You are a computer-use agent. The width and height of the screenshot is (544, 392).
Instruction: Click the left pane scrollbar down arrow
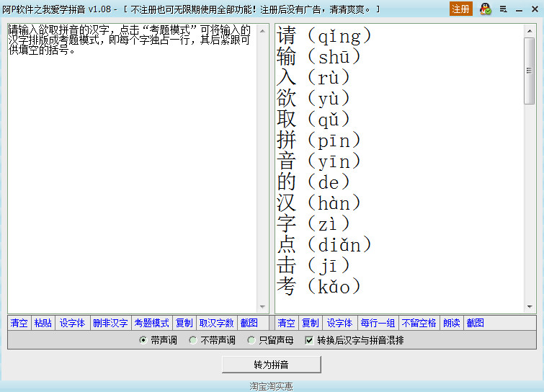pos(262,307)
